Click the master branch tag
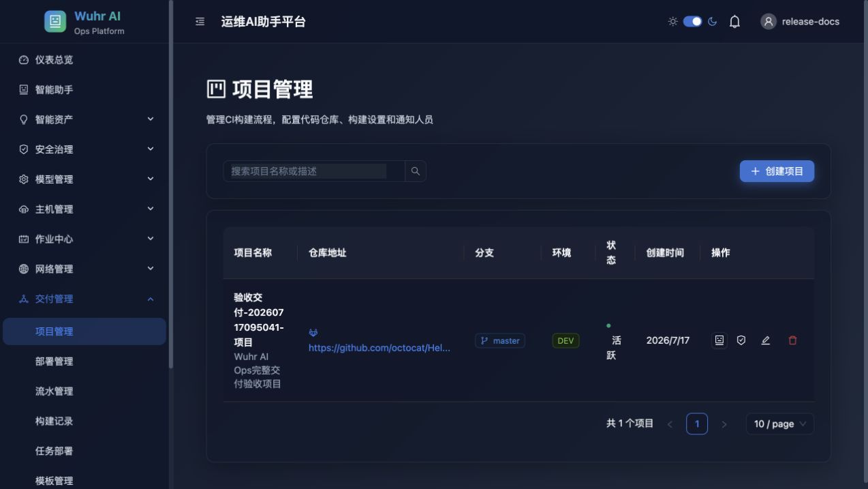The image size is (868, 489). pyautogui.click(x=500, y=340)
